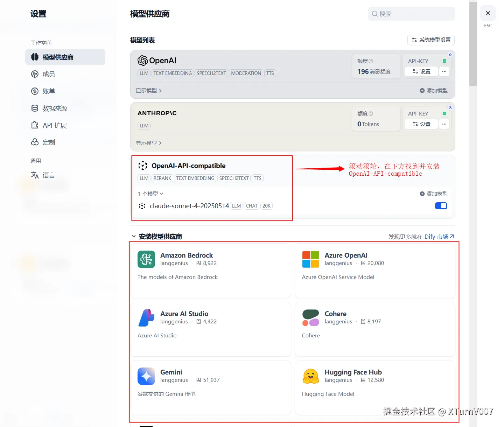Click the members face icon beside 成员
The height and width of the screenshot is (427, 504).
pos(35,74)
